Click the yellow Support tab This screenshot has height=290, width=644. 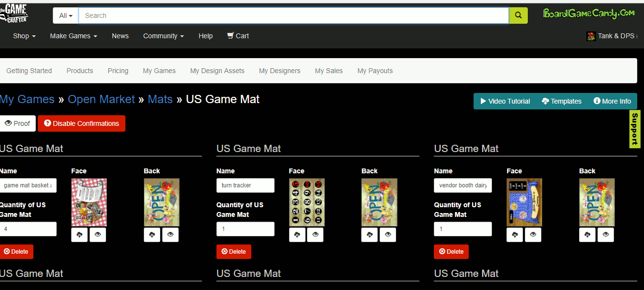pos(634,129)
